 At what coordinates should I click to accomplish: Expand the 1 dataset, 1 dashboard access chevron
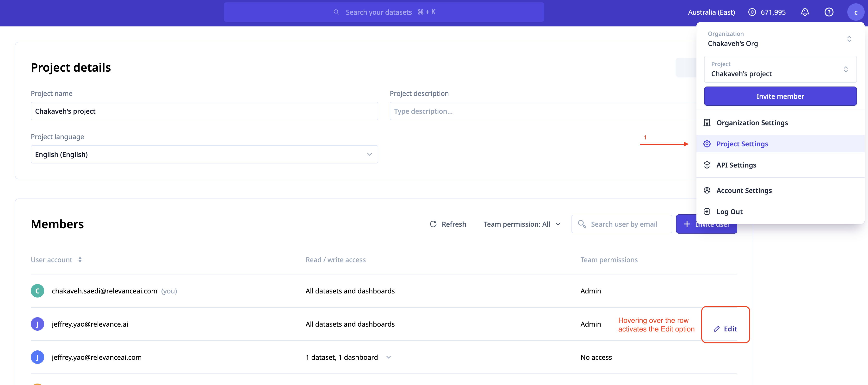389,357
